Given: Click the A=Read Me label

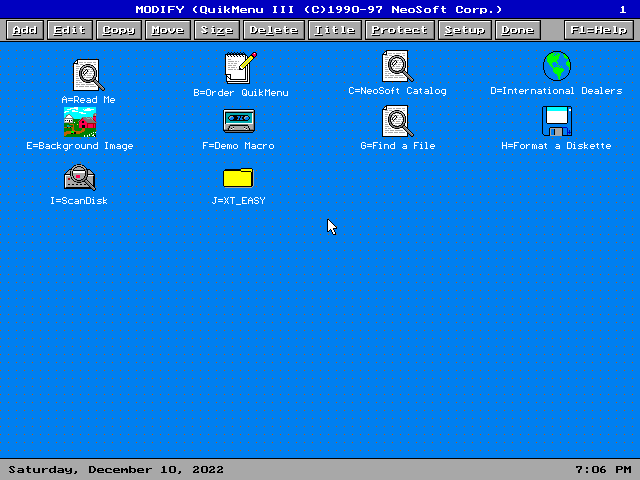Looking at the screenshot, I should point(89,100).
